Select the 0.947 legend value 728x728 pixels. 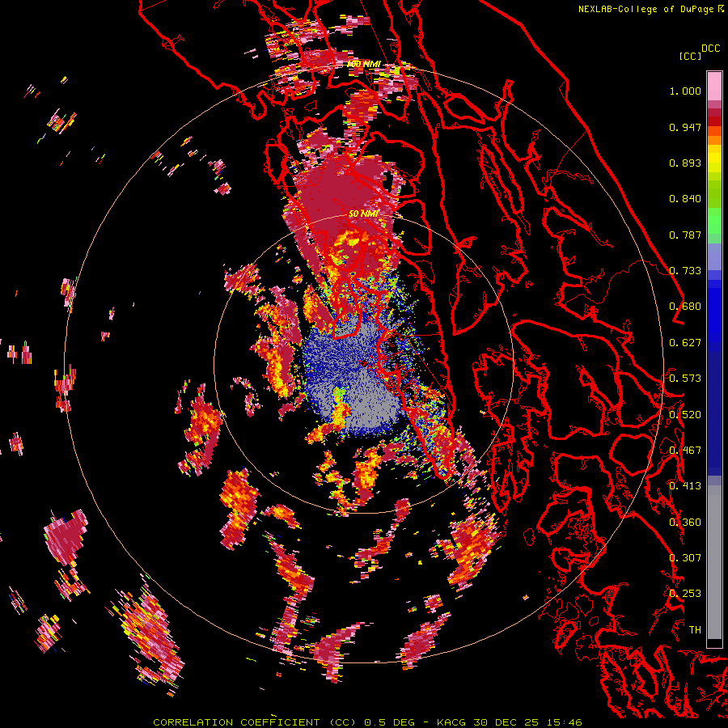click(x=685, y=127)
